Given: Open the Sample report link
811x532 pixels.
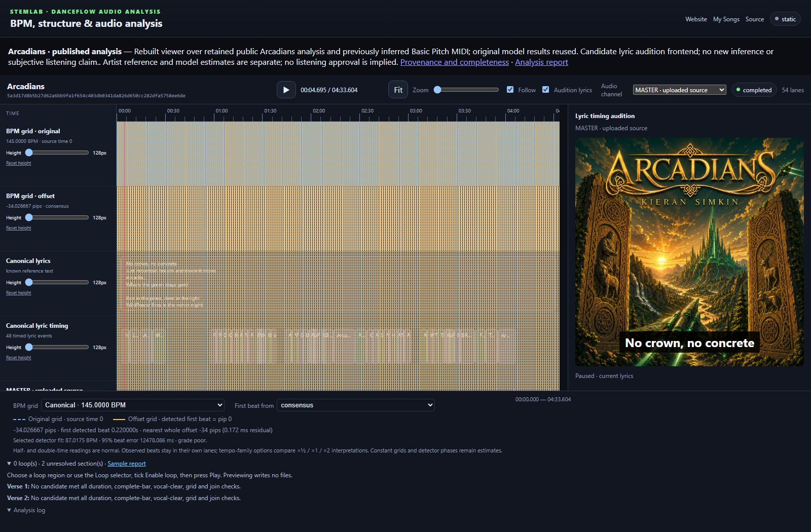Looking at the screenshot, I should coord(126,464).
